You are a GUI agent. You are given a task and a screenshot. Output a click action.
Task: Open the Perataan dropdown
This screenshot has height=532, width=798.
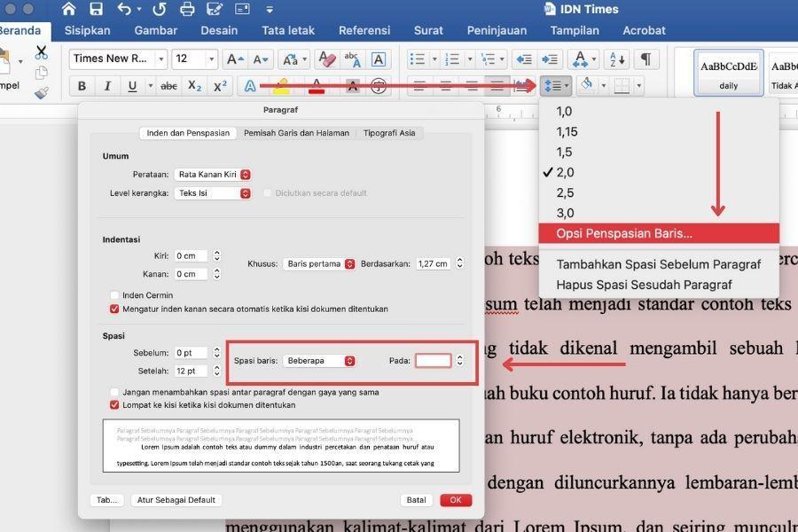pyautogui.click(x=213, y=175)
